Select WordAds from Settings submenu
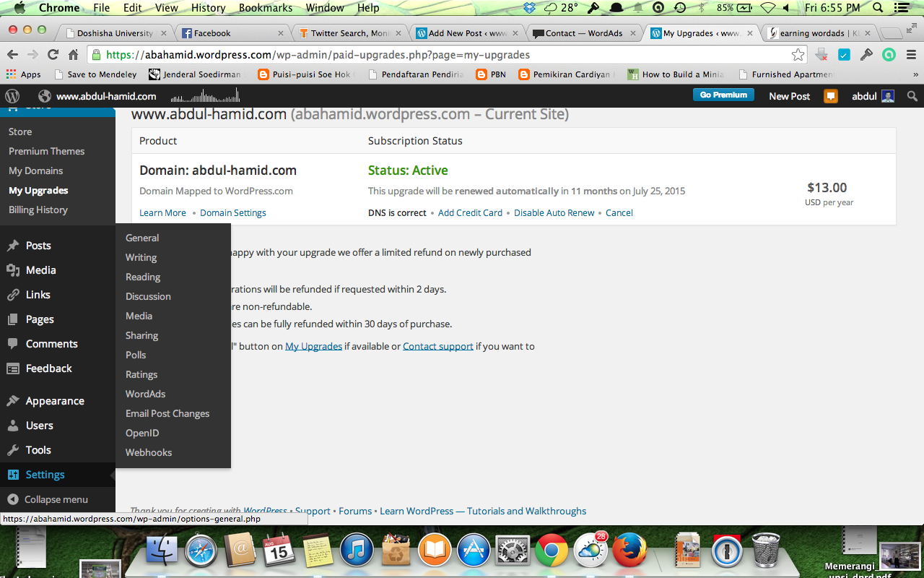This screenshot has height=578, width=924. coord(146,394)
